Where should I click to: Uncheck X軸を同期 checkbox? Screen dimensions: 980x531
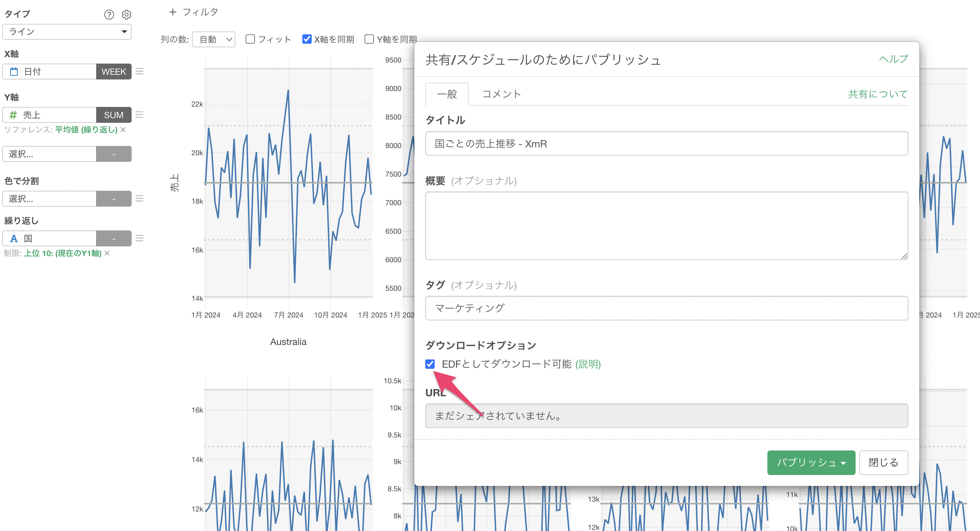(307, 39)
